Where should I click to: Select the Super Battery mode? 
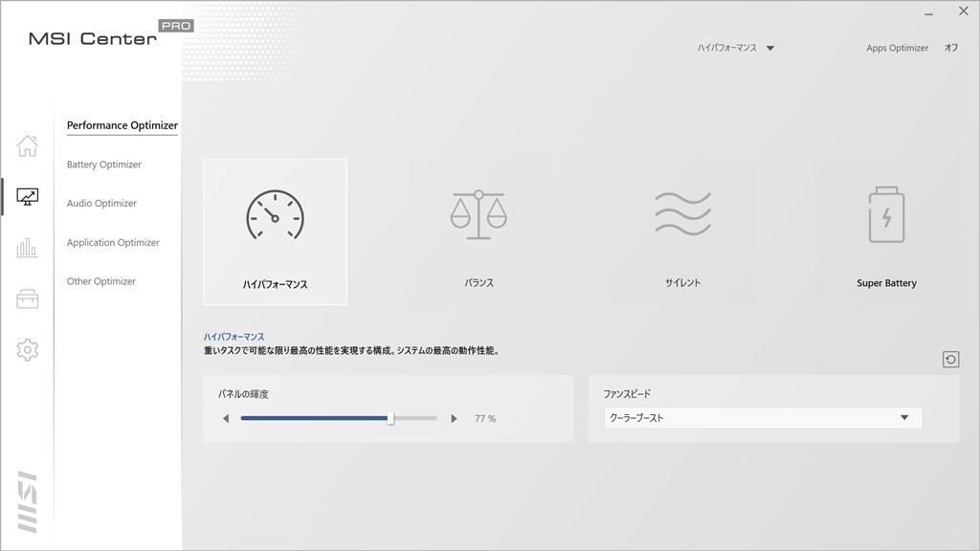tap(886, 232)
